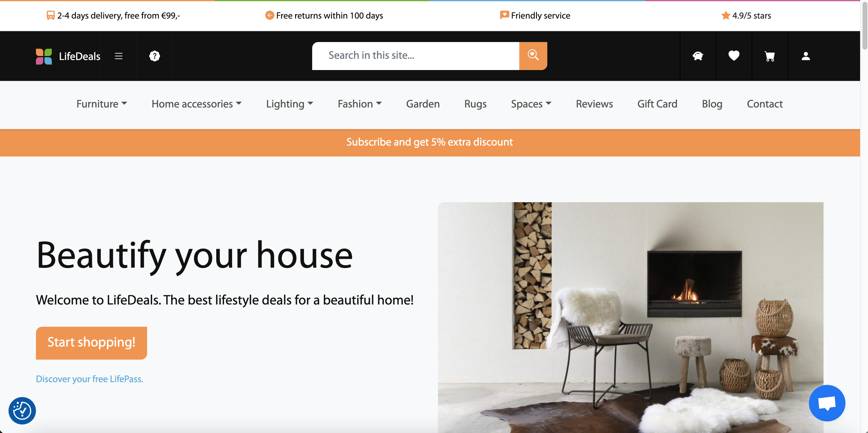Open the wishlist heart icon
Image resolution: width=868 pixels, height=433 pixels.
pyautogui.click(x=734, y=56)
